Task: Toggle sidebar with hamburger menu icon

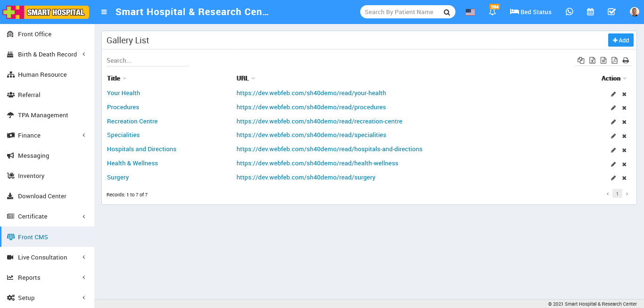Action: coord(104,12)
